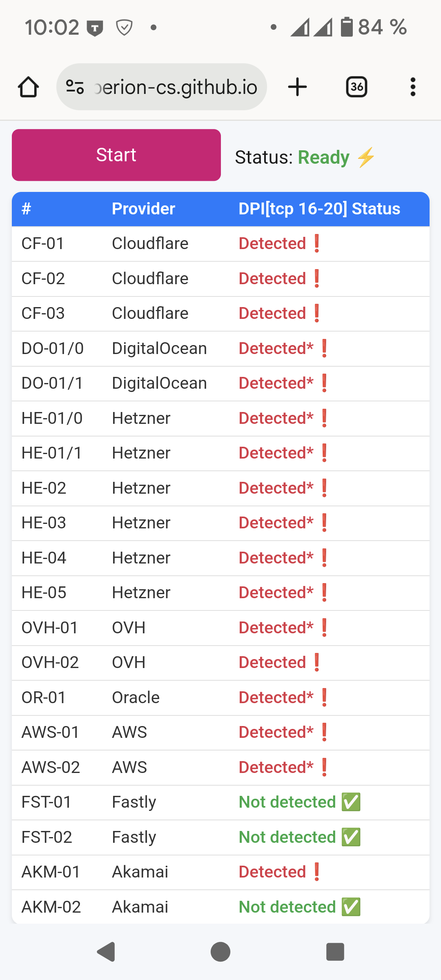Click the Provider column header
441x980 pixels.
point(143,209)
